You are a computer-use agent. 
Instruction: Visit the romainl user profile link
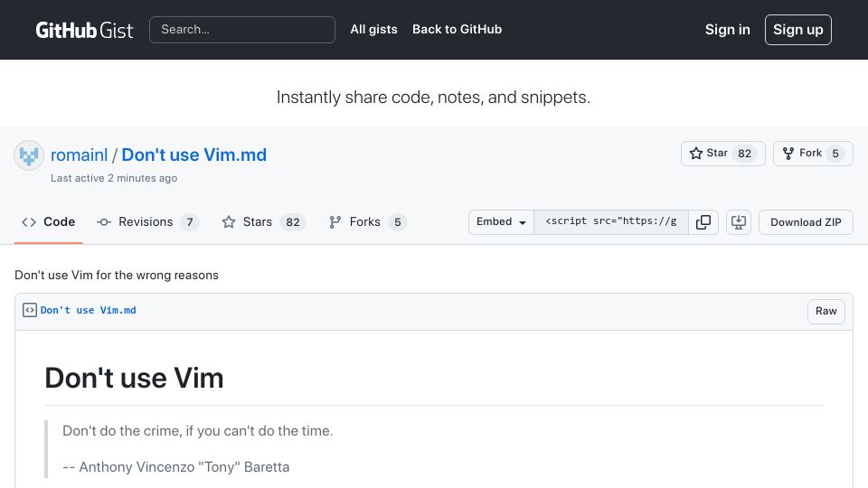80,155
